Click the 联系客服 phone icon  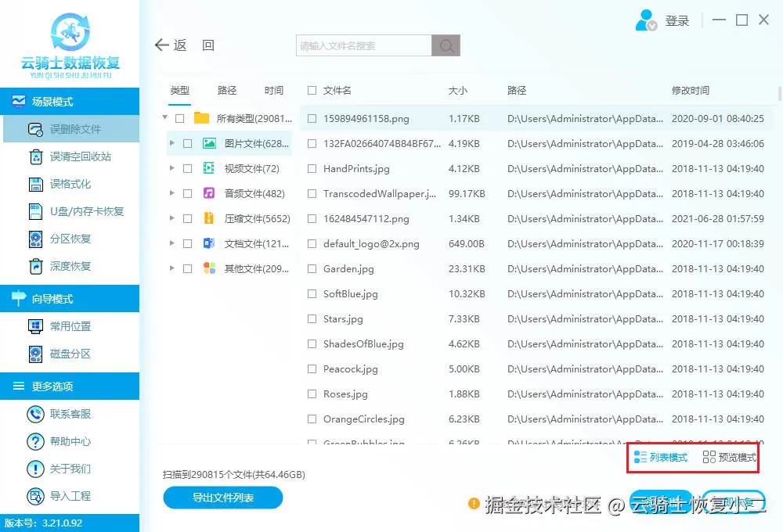pos(35,414)
